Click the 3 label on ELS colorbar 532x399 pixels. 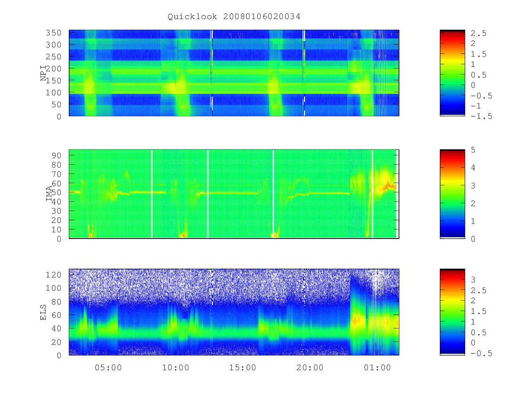tap(473, 279)
